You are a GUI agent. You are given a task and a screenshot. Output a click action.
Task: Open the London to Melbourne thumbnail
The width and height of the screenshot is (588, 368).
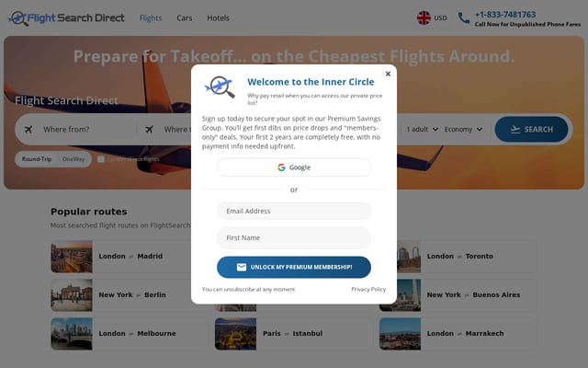[72, 333]
